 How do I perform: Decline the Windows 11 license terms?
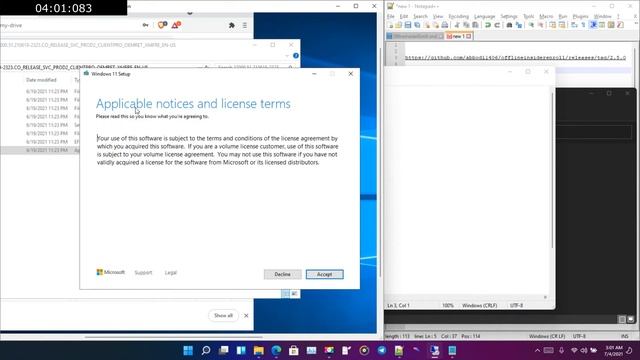tap(282, 274)
